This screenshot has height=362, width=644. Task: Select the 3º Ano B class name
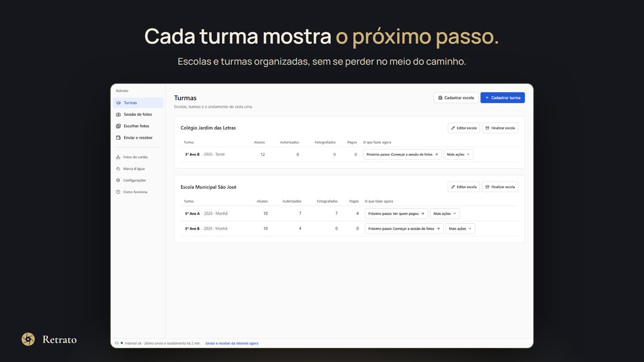point(192,154)
